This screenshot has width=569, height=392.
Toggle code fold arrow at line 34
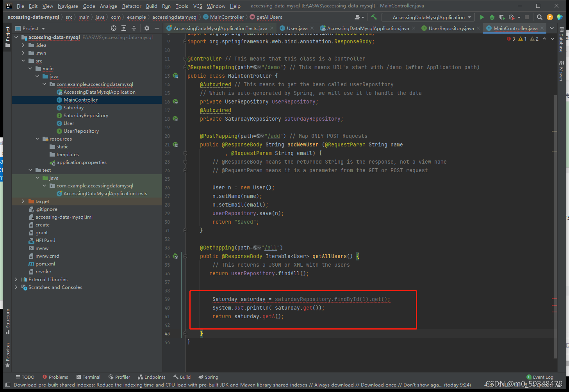[185, 256]
